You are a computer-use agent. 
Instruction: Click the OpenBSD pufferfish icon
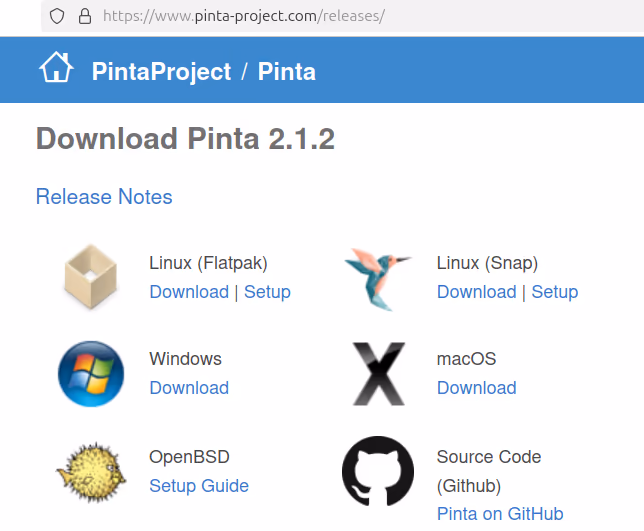(x=91, y=472)
